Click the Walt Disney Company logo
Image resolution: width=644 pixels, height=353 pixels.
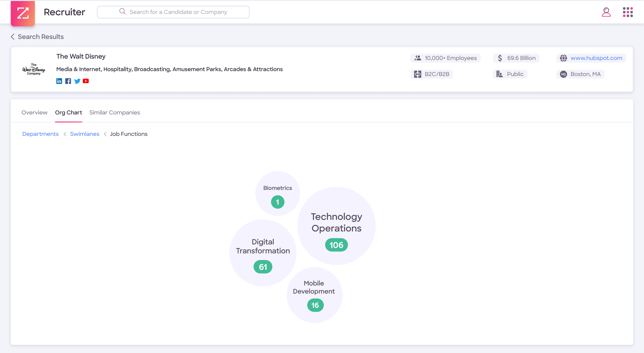pos(34,69)
